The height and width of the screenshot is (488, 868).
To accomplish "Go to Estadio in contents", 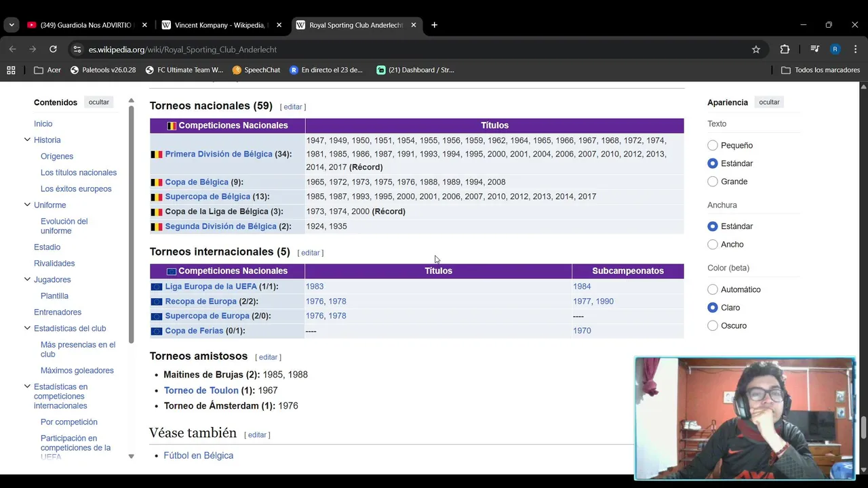I will pyautogui.click(x=47, y=247).
